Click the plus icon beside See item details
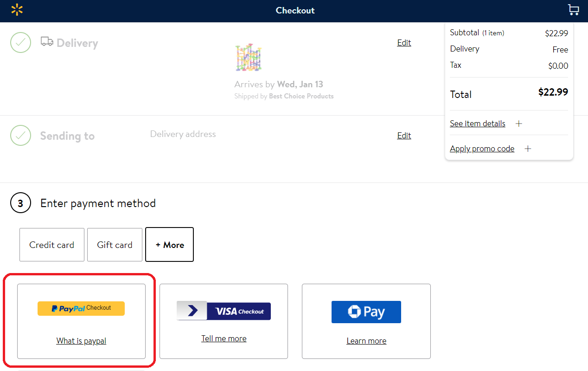 (519, 124)
